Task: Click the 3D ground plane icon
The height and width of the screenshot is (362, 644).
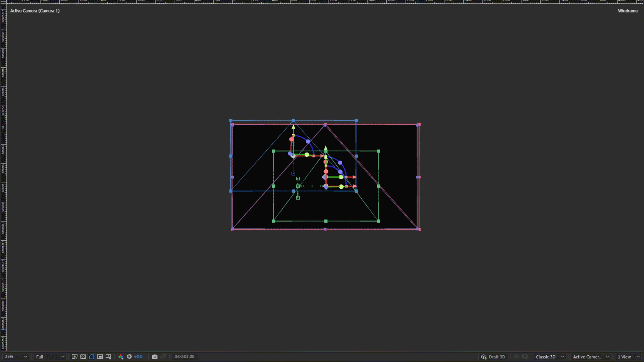Action: click(x=517, y=357)
